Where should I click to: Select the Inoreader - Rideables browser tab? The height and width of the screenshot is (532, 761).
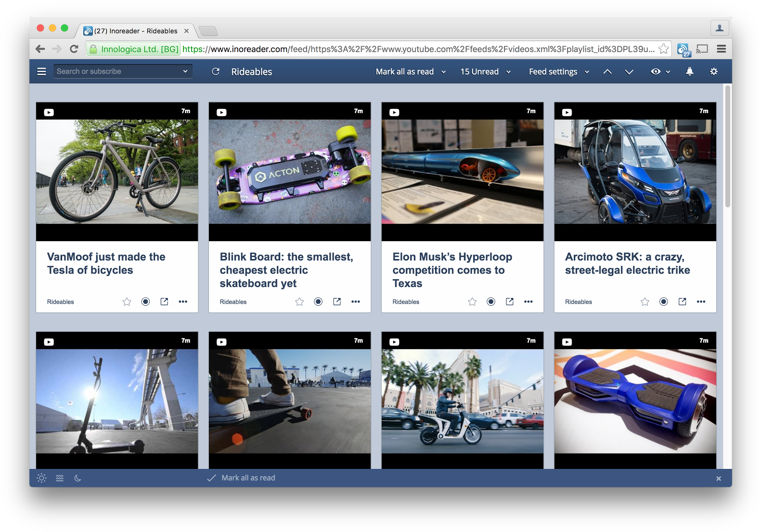click(x=136, y=31)
